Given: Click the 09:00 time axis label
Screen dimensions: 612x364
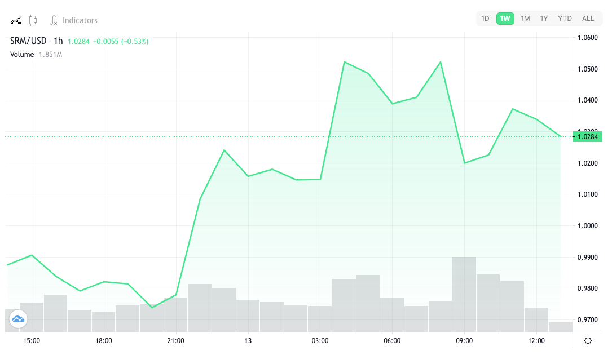Looking at the screenshot, I should pyautogui.click(x=464, y=341).
